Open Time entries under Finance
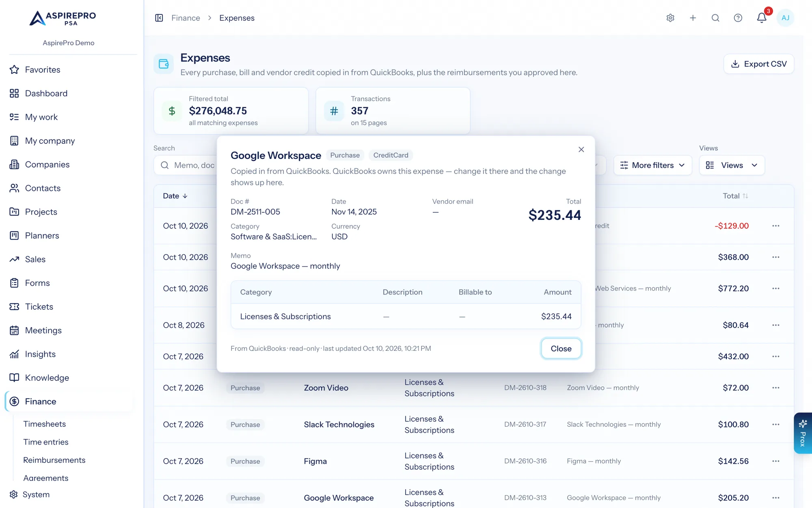Image resolution: width=812 pixels, height=508 pixels. click(x=46, y=442)
